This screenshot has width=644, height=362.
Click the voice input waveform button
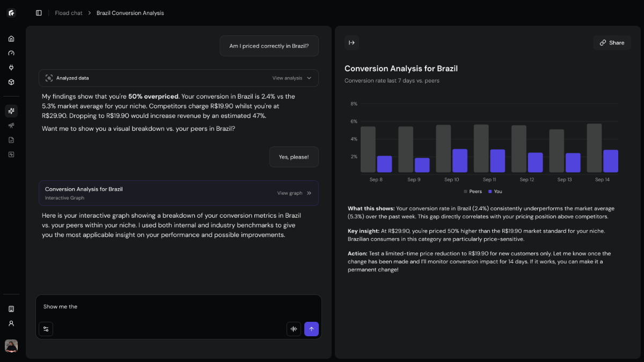(x=294, y=329)
